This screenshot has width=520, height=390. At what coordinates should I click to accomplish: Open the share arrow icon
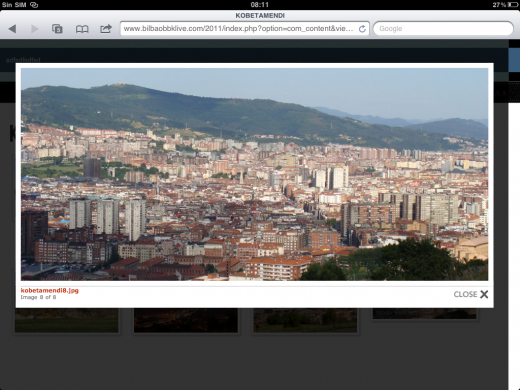click(106, 29)
